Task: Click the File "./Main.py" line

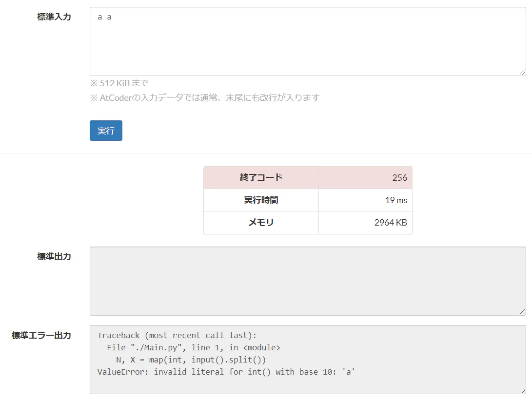Action: (x=194, y=347)
